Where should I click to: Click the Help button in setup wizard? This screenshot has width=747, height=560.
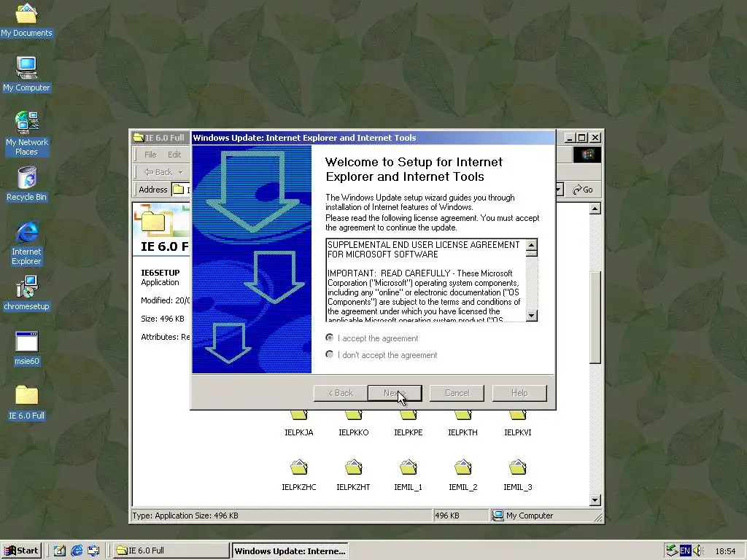519,393
